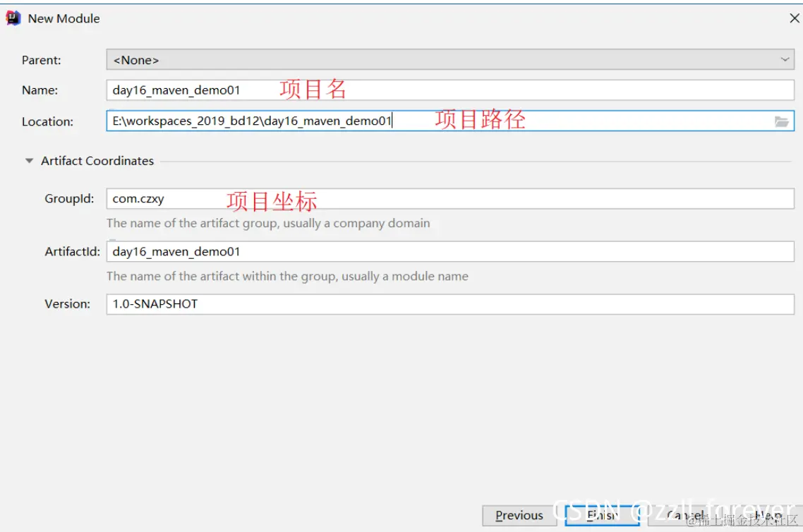Browse for location with folder icon
Screen dimensions: 803x532
pyautogui.click(x=782, y=121)
